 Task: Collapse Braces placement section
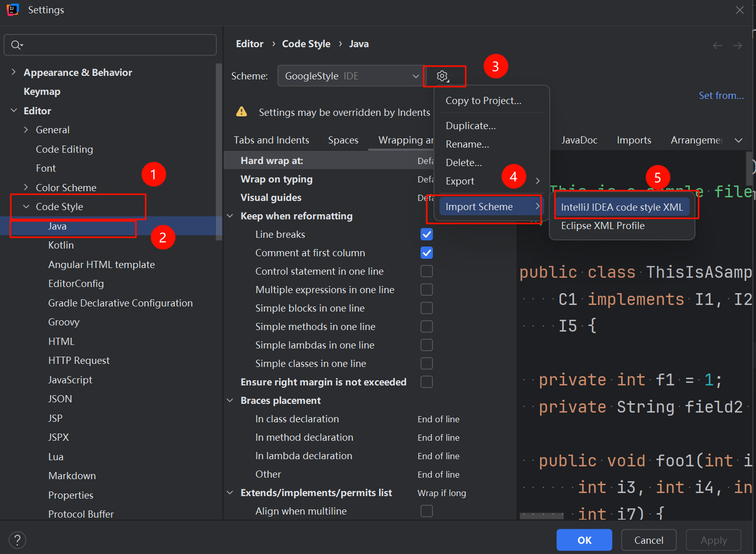(230, 400)
